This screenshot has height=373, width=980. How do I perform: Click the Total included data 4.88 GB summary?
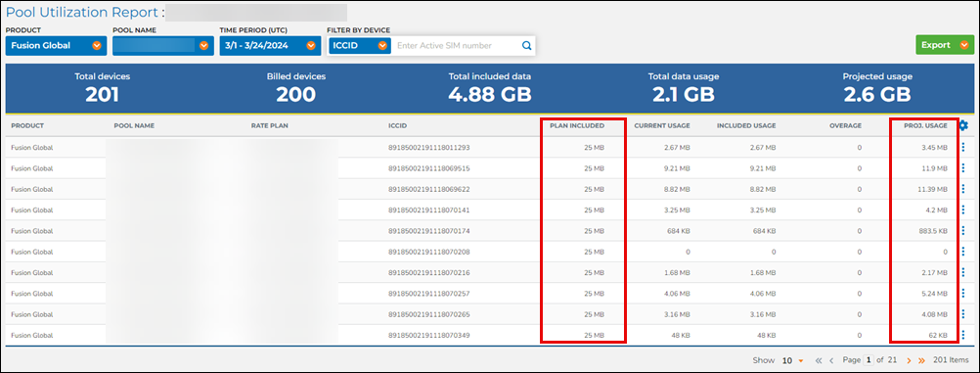(x=490, y=88)
